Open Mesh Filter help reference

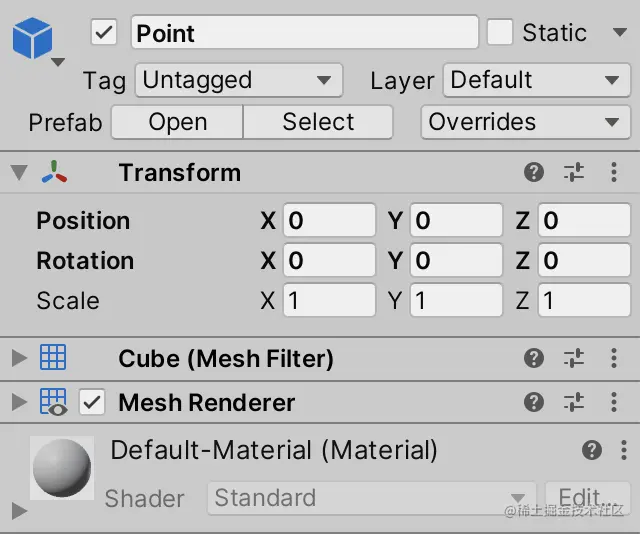(x=534, y=358)
